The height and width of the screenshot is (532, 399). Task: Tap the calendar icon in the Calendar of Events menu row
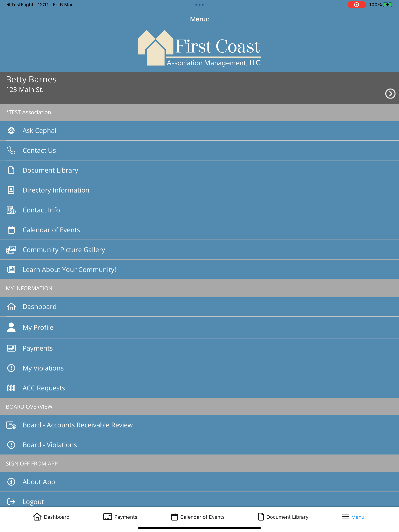[x=11, y=230]
